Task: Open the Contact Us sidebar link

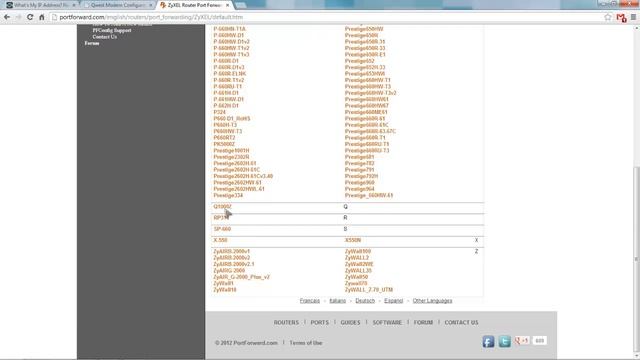Action: pyautogui.click(x=104, y=37)
